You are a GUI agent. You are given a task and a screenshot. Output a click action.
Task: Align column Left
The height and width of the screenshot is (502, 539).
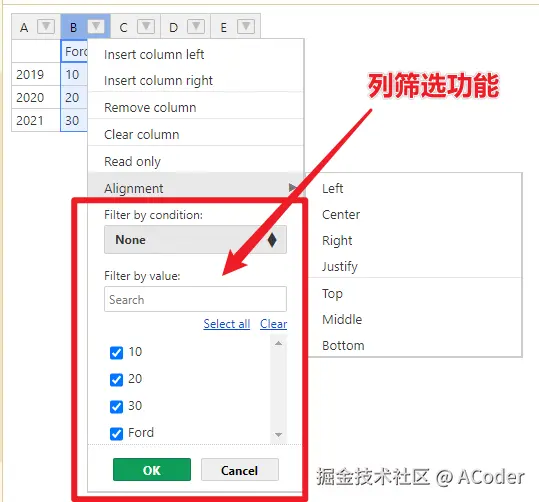coord(415,188)
